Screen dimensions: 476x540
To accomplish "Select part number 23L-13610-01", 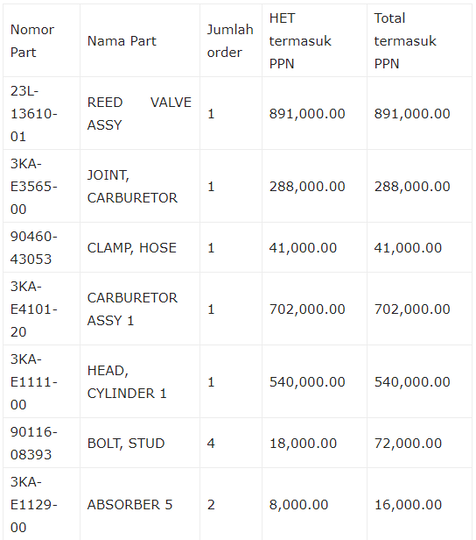I will pos(34,114).
